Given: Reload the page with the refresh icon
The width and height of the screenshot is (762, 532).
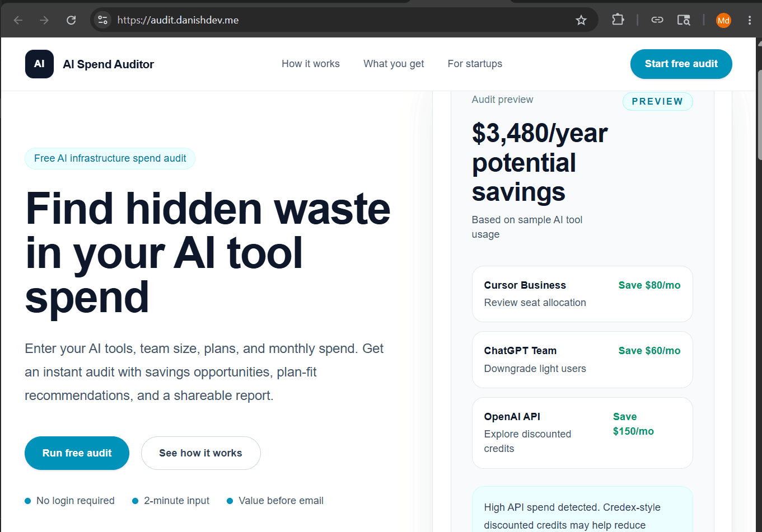Looking at the screenshot, I should point(71,20).
